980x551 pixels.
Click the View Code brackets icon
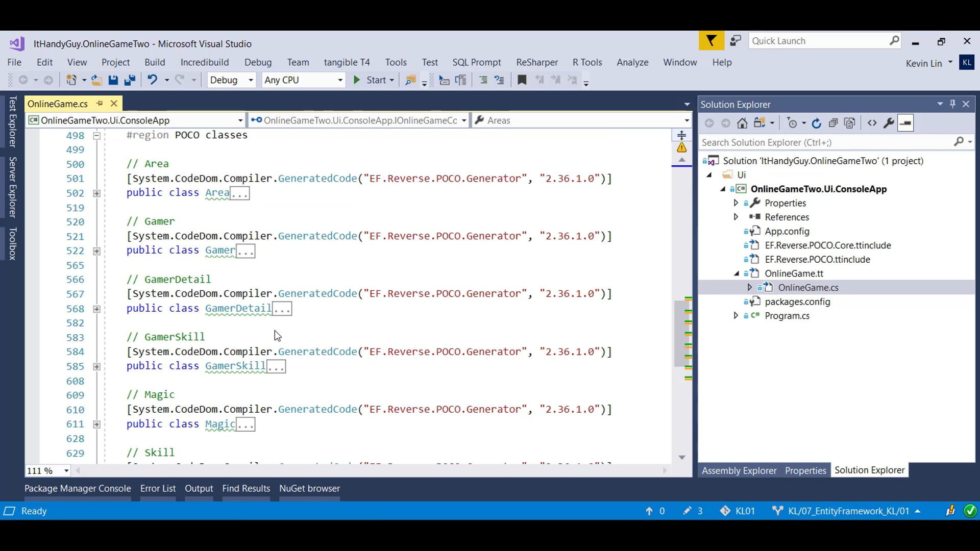pyautogui.click(x=872, y=123)
